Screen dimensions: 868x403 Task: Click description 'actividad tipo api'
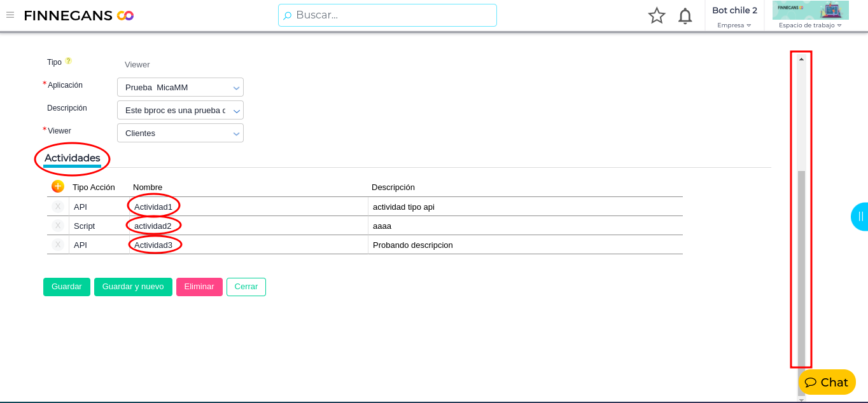tap(403, 207)
